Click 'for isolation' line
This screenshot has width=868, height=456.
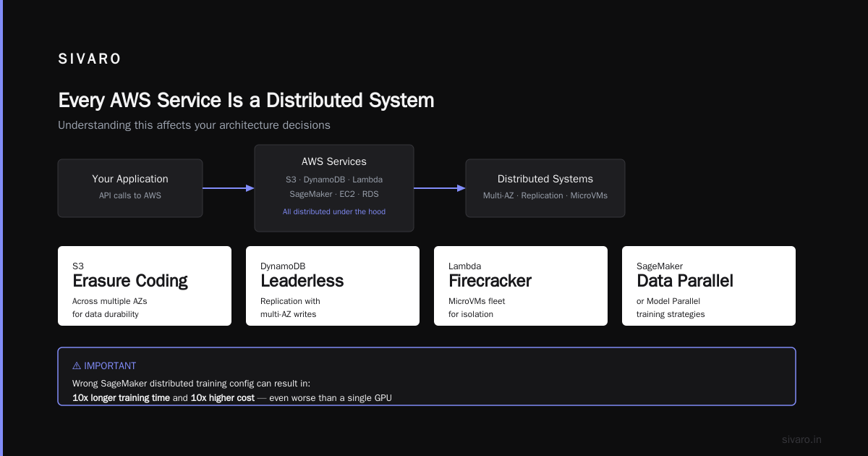(471, 314)
